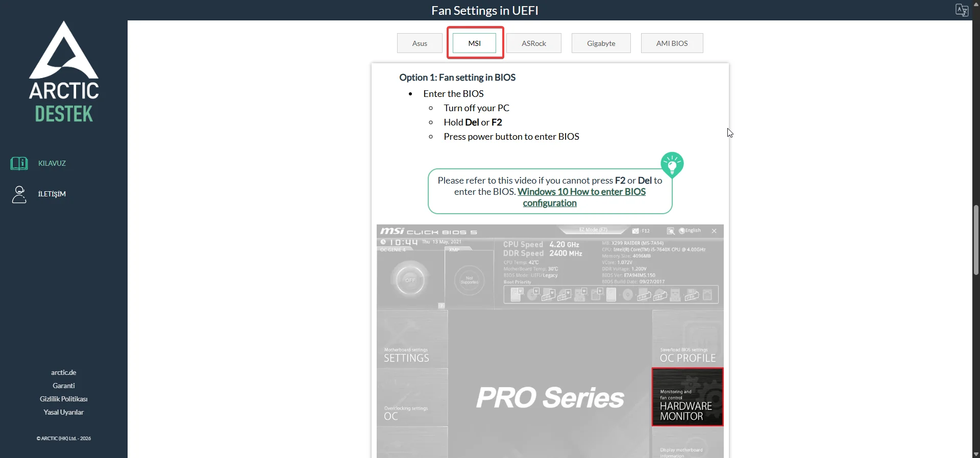Switch to the ASRock tab
980x458 pixels.
click(534, 43)
